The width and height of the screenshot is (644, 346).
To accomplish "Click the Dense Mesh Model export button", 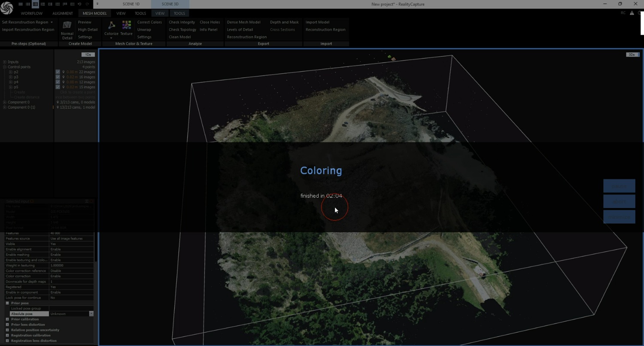I will click(243, 22).
